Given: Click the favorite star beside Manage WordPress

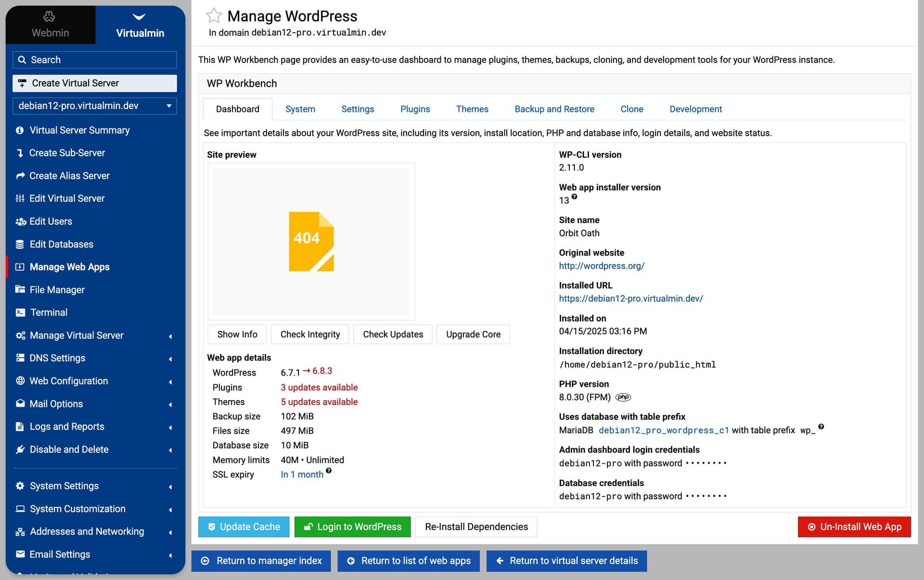Looking at the screenshot, I should pyautogui.click(x=214, y=16).
